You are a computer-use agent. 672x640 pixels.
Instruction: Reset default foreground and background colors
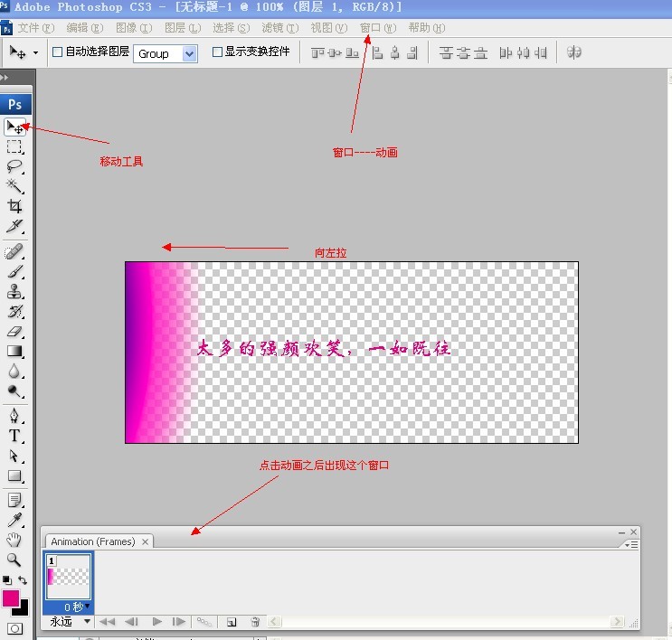tap(7, 580)
